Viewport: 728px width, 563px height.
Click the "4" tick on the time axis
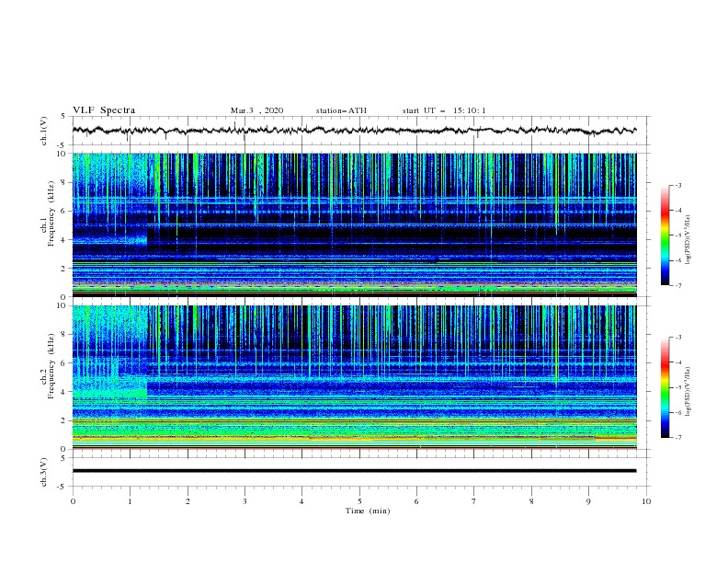[301, 501]
